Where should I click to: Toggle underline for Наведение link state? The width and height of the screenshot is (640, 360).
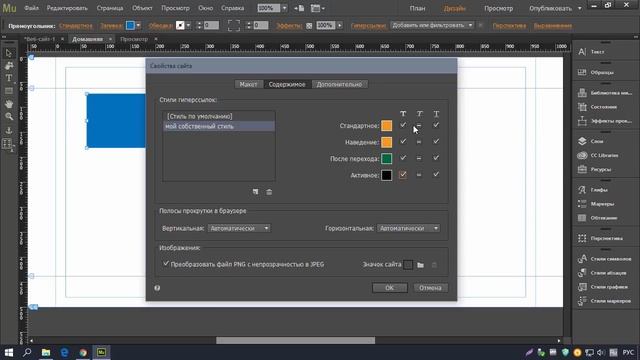click(x=436, y=142)
